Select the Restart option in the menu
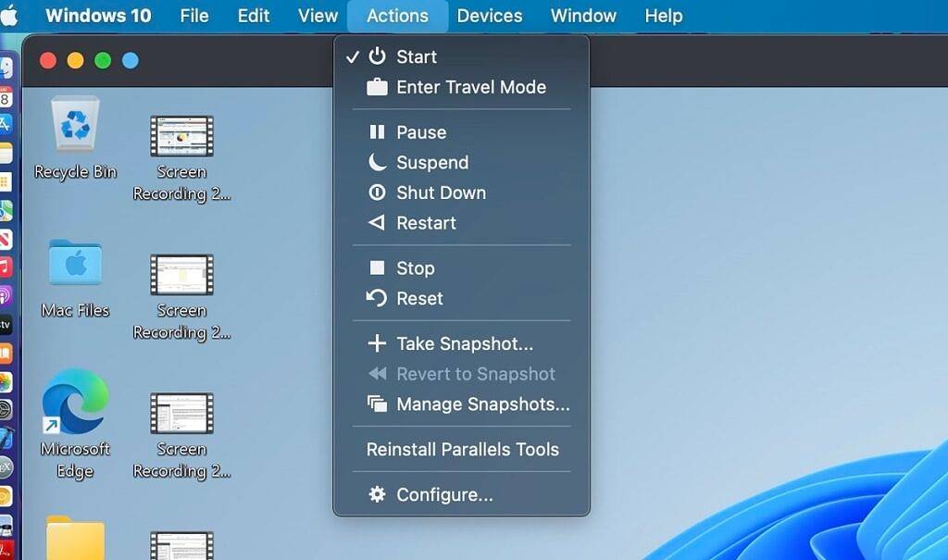This screenshot has width=948, height=560. (x=426, y=223)
